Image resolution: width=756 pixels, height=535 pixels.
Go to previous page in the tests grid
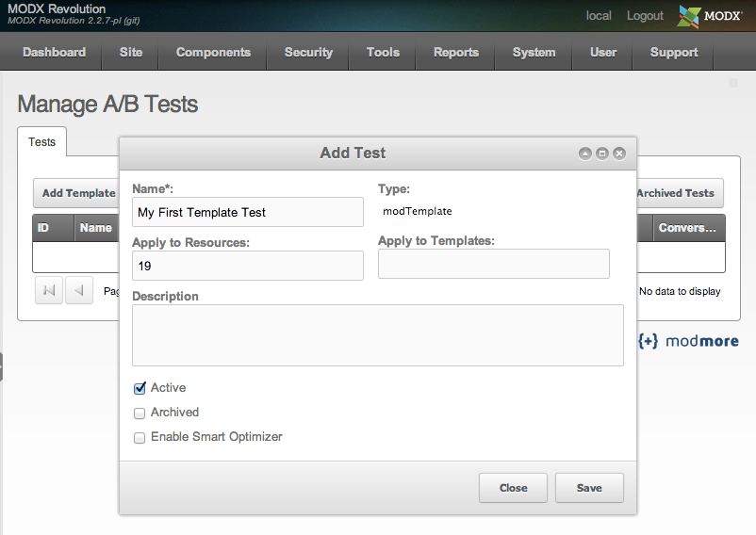(79, 290)
